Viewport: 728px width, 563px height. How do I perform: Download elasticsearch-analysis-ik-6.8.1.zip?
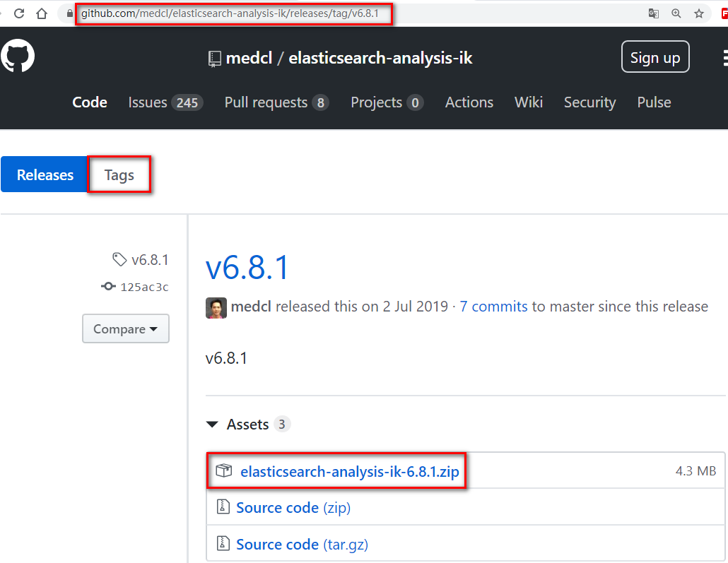coord(350,472)
